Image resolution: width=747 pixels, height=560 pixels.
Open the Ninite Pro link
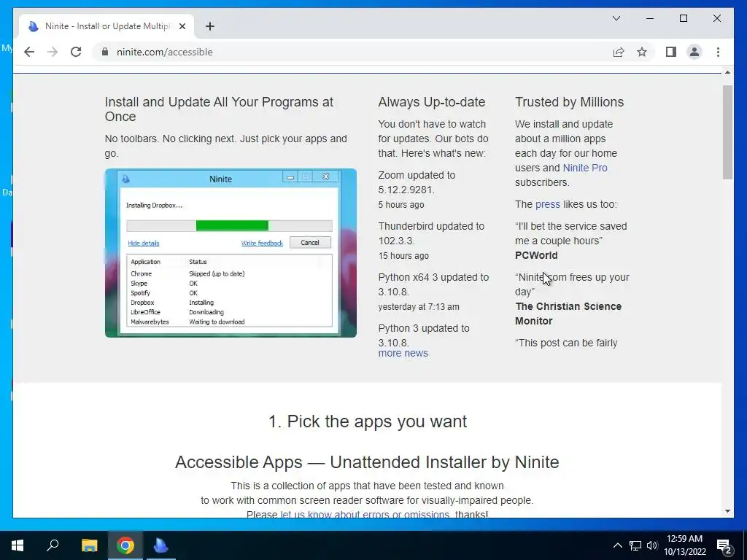tap(585, 168)
